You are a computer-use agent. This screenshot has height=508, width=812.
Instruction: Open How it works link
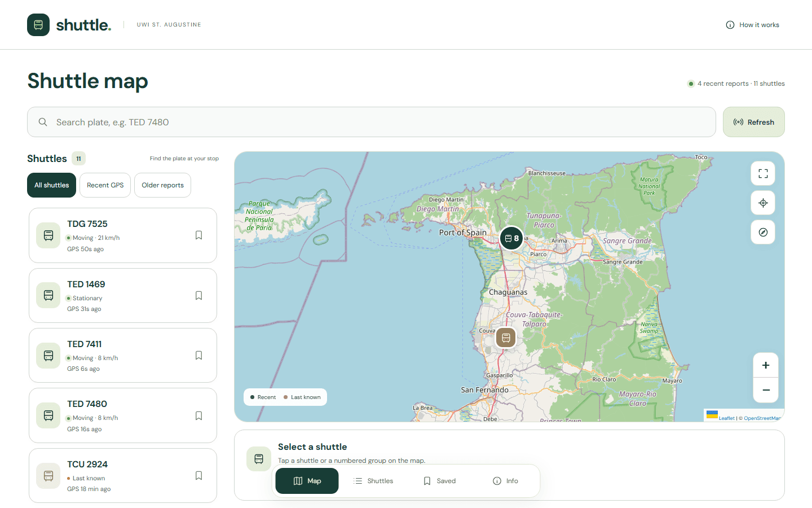pos(753,25)
